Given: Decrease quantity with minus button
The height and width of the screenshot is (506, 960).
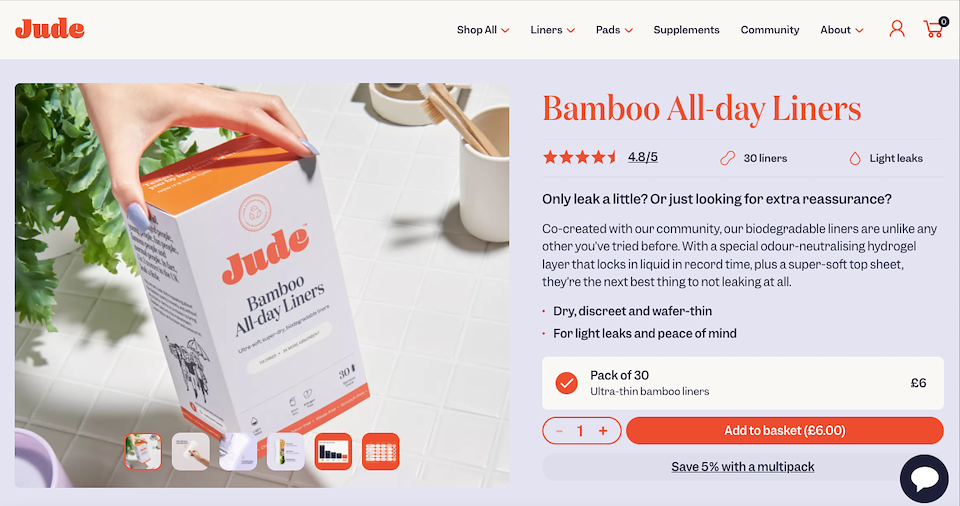Looking at the screenshot, I should (x=559, y=431).
